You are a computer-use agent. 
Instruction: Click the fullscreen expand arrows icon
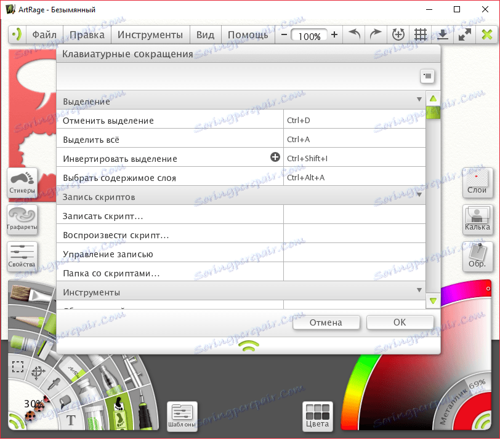click(465, 34)
